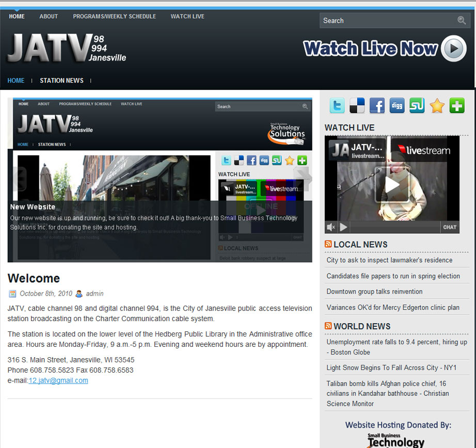Viewport: 476px width, 448px height.
Task: Share via the StumbleUpon icon
Action: pos(417,106)
